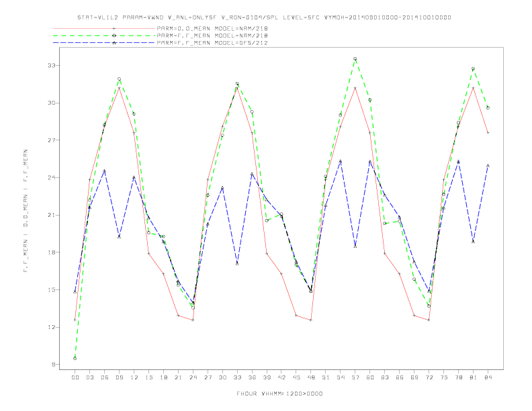Click the red solid legend line sample
Image resolution: width=532 pixels, height=411 pixels.
(x=104, y=28)
